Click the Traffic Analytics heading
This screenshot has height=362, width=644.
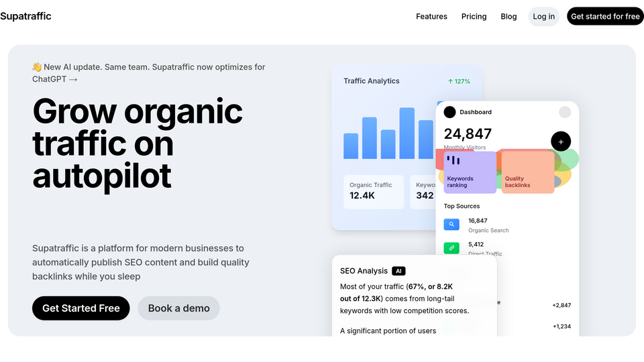click(371, 81)
